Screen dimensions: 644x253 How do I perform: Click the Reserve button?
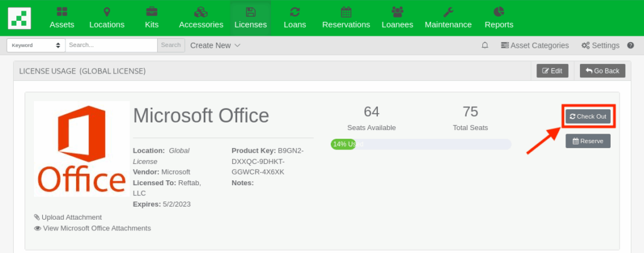587,141
